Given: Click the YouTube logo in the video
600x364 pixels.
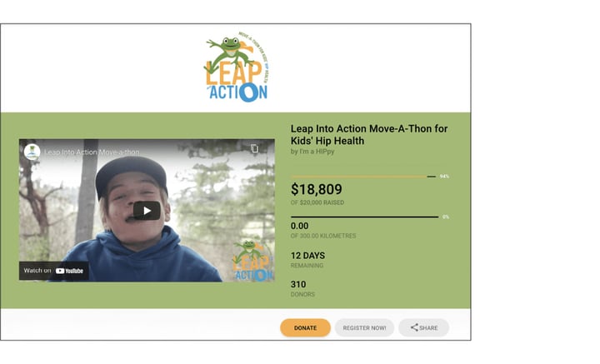Looking at the screenshot, I should coord(69,271).
